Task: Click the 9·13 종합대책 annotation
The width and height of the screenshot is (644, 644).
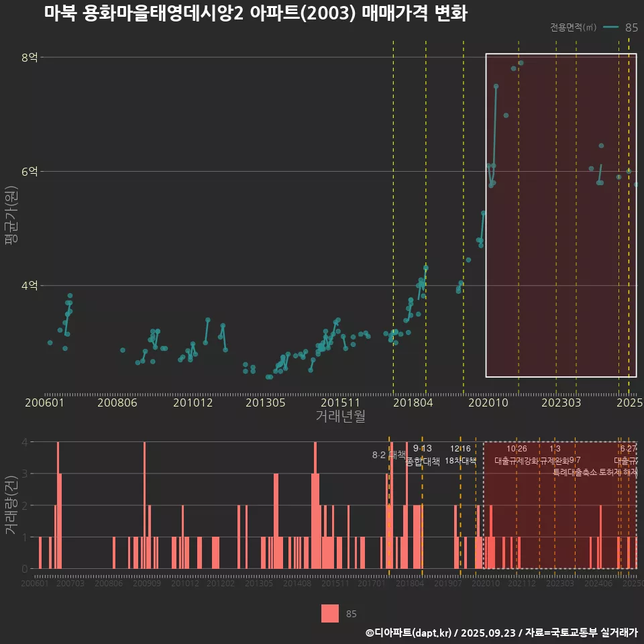Action: 423,455
